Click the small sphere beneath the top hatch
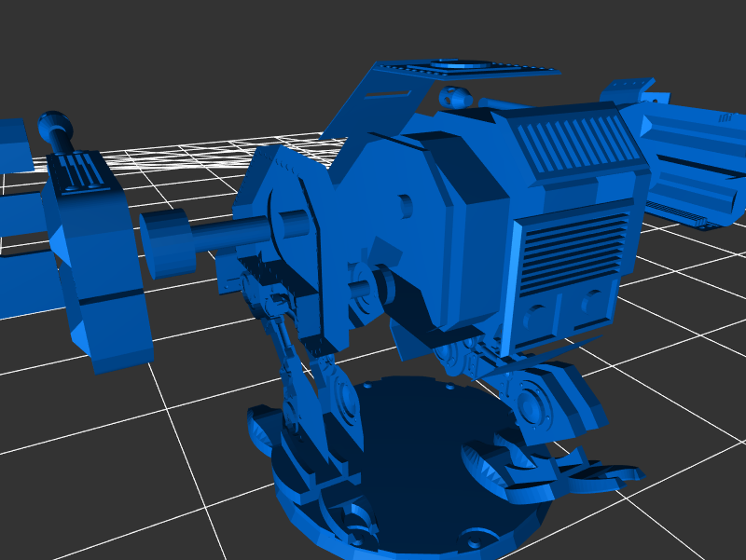 pos(454,95)
